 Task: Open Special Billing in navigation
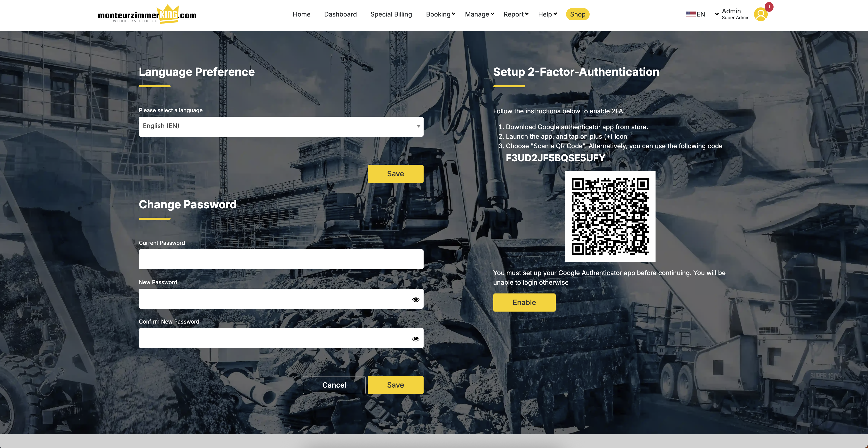click(x=391, y=14)
